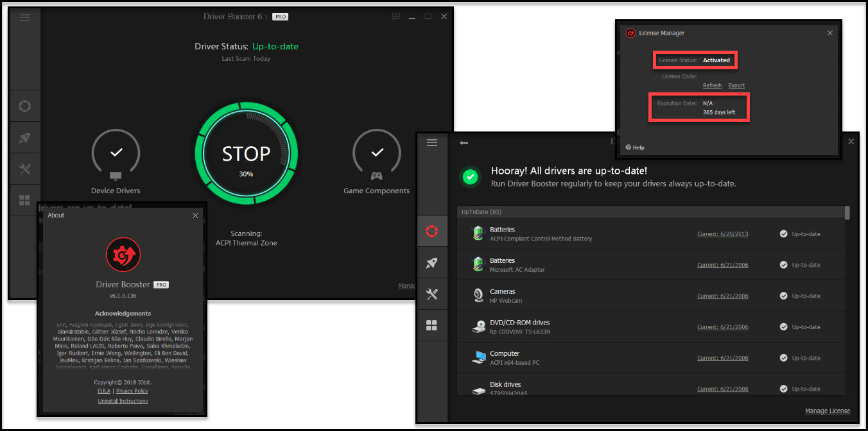Click the Device Drivers check circle
This screenshot has width=868, height=431.
click(116, 153)
